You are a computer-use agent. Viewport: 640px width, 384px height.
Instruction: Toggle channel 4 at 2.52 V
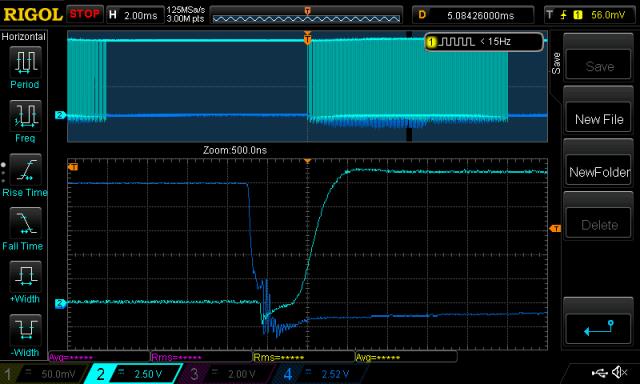pyautogui.click(x=316, y=374)
